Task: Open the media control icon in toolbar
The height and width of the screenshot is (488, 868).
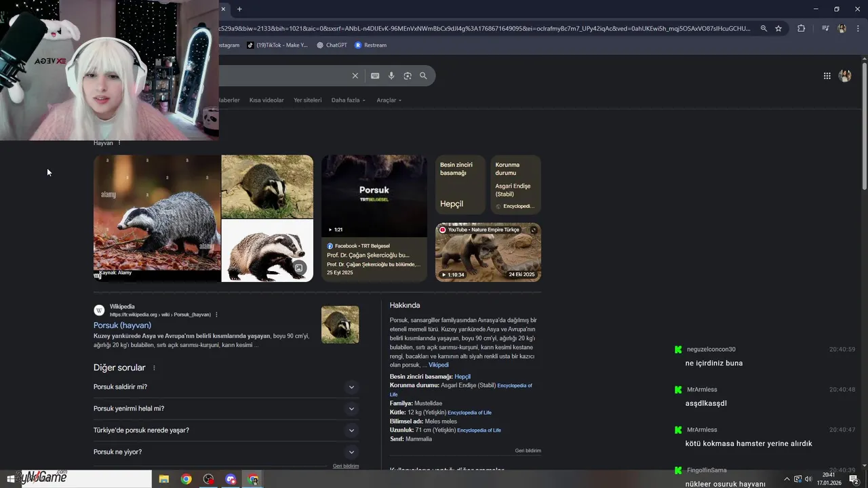Action: point(825,28)
